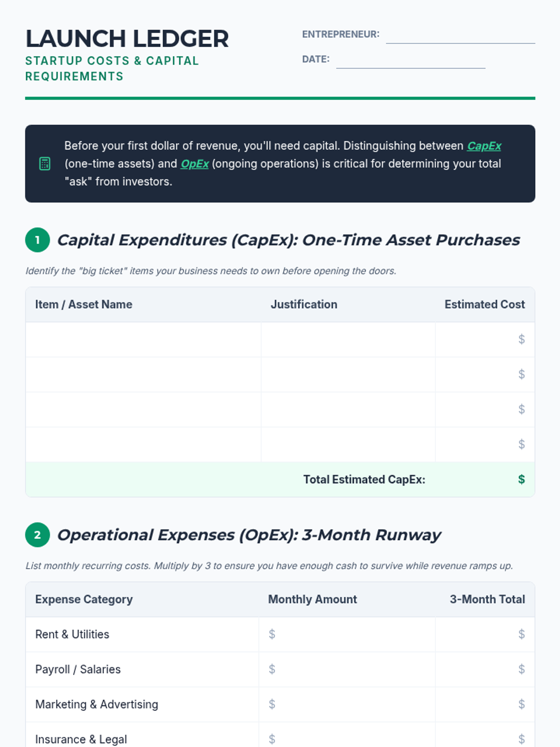This screenshot has width=560, height=747.
Task: Click Rent & Utilities 3-Month Total cell
Action: [484, 634]
